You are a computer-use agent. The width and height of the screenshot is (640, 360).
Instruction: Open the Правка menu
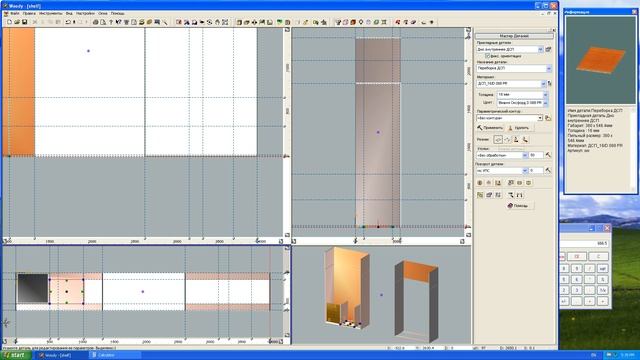click(x=29, y=13)
